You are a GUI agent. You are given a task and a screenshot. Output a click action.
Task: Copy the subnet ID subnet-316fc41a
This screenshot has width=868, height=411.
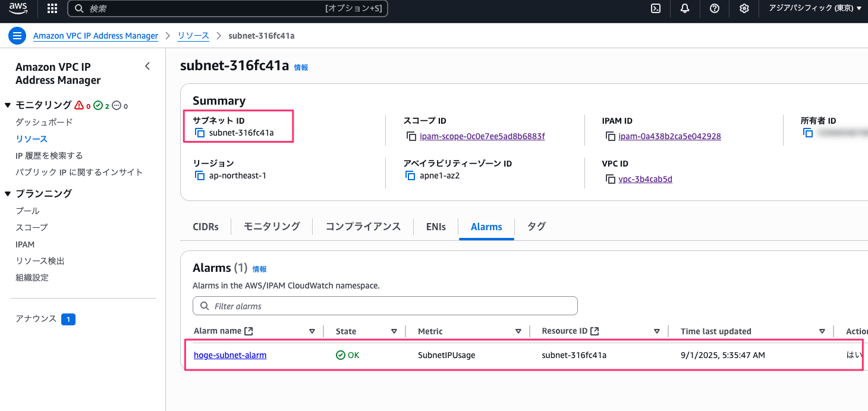[200, 133]
